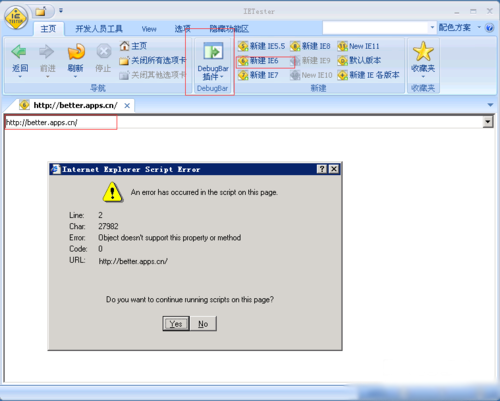Open a New IE11 tab

pyautogui.click(x=358, y=46)
